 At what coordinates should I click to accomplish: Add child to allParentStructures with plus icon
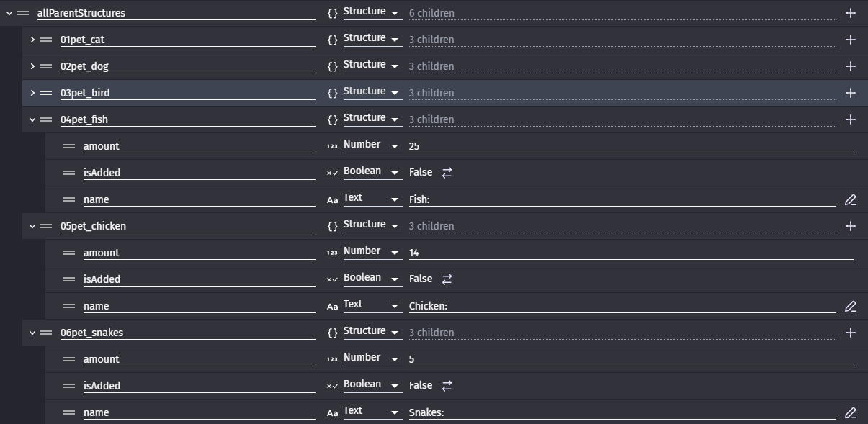850,13
